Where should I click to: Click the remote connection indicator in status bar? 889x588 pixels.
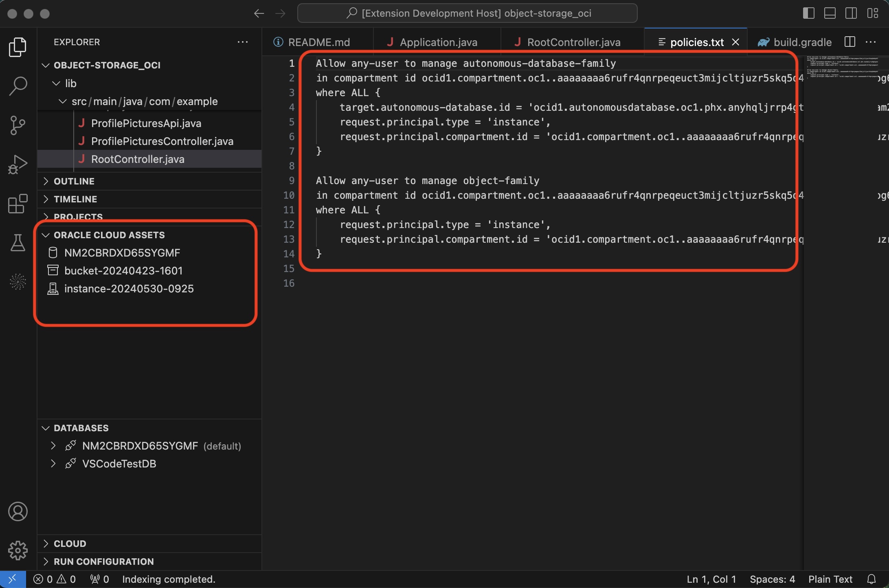click(x=13, y=579)
